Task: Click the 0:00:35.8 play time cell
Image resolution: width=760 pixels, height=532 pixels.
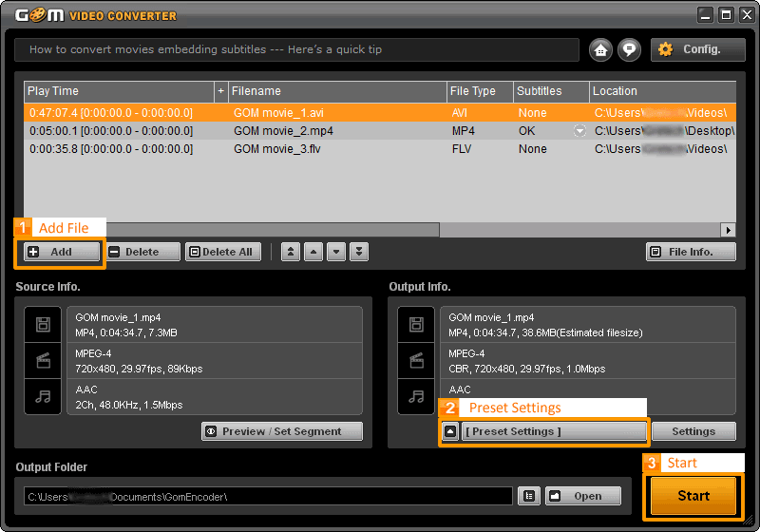Action: point(111,149)
